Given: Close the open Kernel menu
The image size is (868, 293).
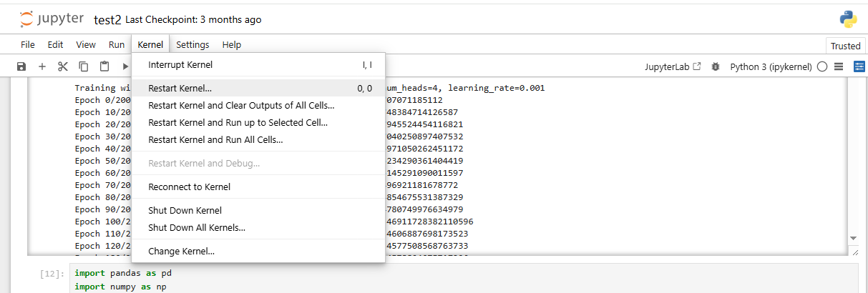Looking at the screenshot, I should [150, 44].
